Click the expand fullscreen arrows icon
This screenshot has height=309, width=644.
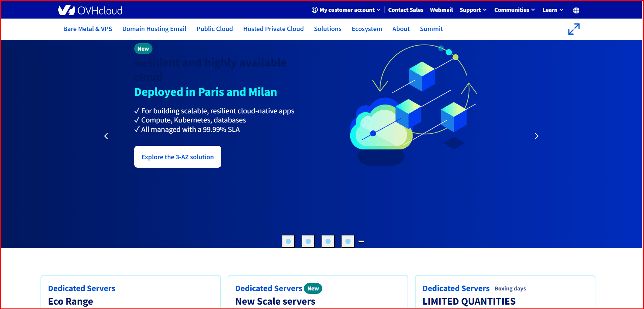tap(573, 29)
